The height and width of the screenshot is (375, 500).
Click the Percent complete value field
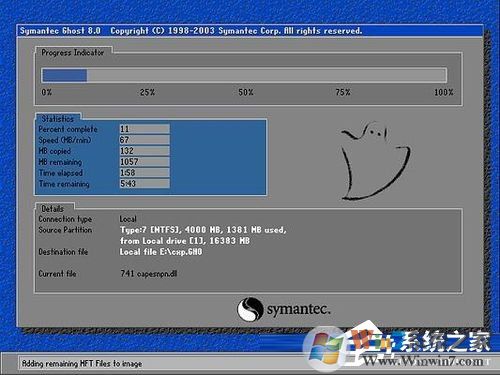pyautogui.click(x=145, y=129)
